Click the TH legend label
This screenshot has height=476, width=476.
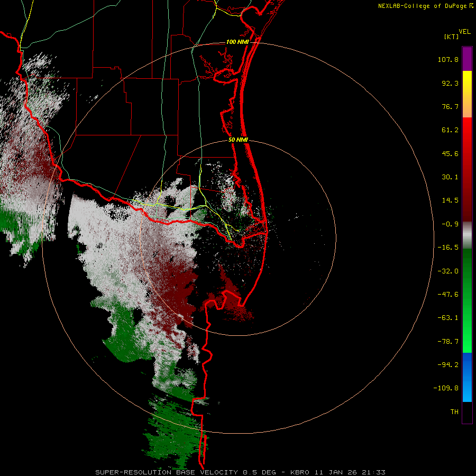(x=454, y=412)
